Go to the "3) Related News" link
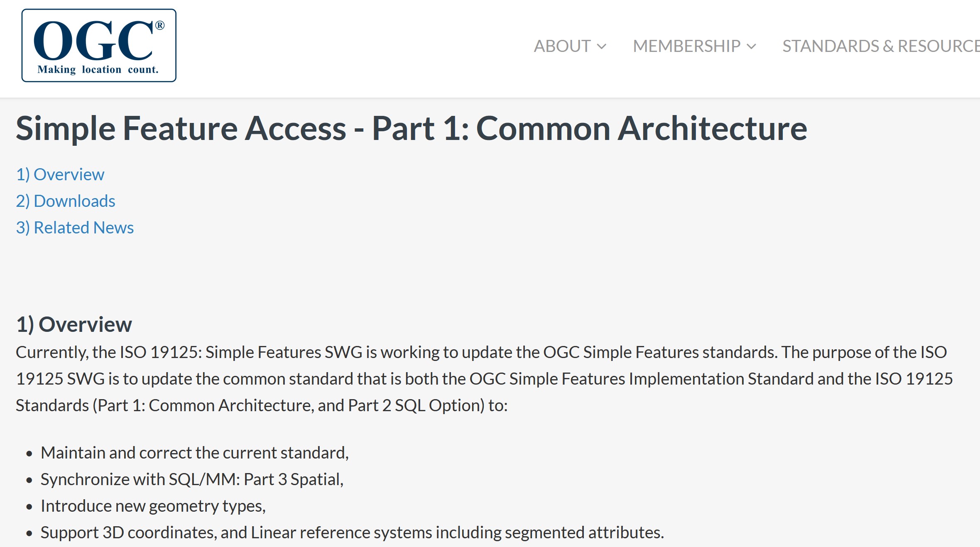Screen dimensions: 980x547 [75, 228]
